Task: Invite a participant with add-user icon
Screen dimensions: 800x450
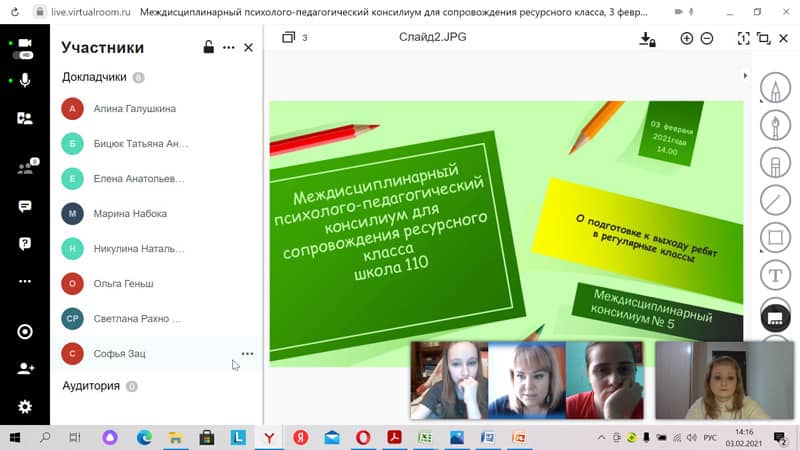Action: [25, 368]
